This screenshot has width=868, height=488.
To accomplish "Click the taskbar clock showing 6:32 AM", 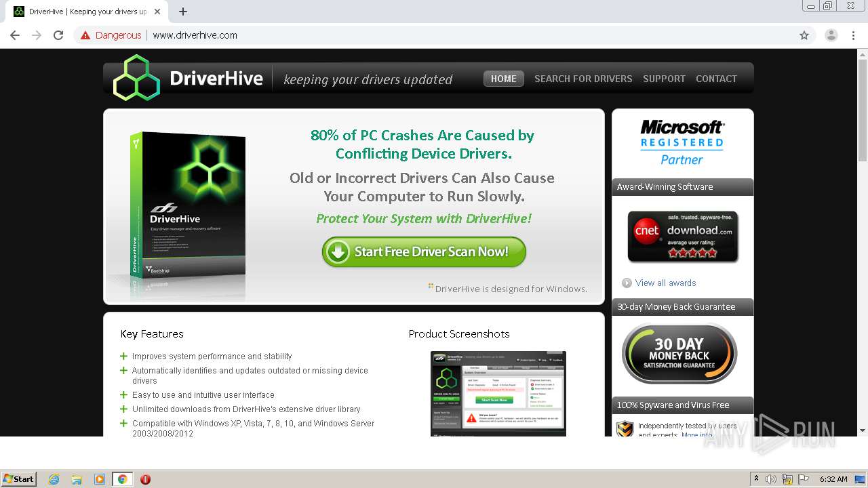I will pos(833,479).
